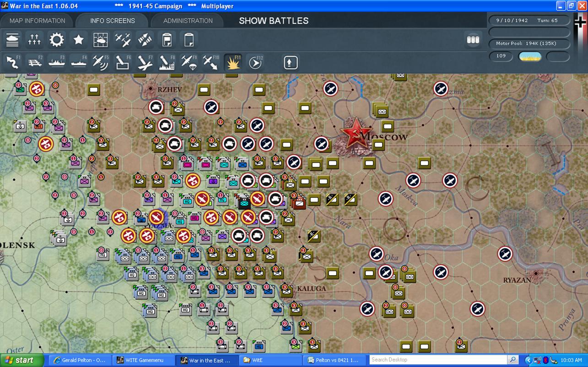Open the blank clipboard report icon
The height and width of the screenshot is (367, 588).
point(189,40)
